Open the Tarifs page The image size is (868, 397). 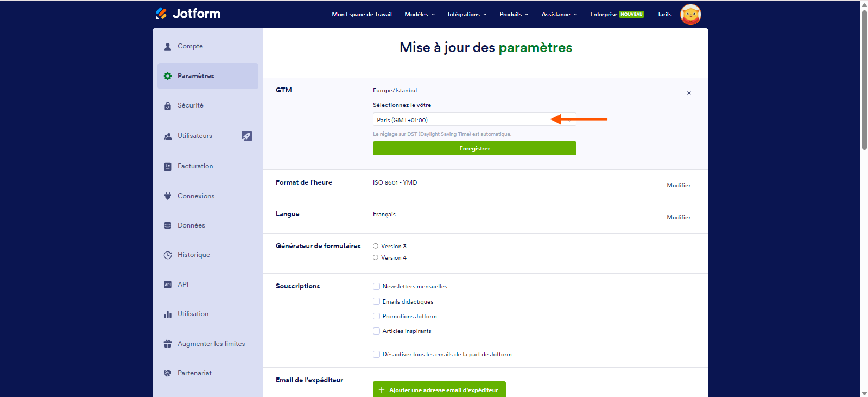click(x=664, y=15)
